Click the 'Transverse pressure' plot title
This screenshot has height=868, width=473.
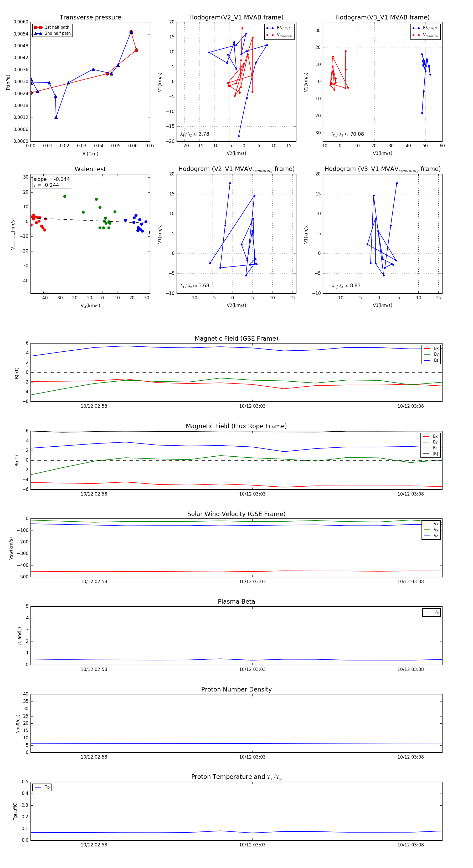(90, 17)
